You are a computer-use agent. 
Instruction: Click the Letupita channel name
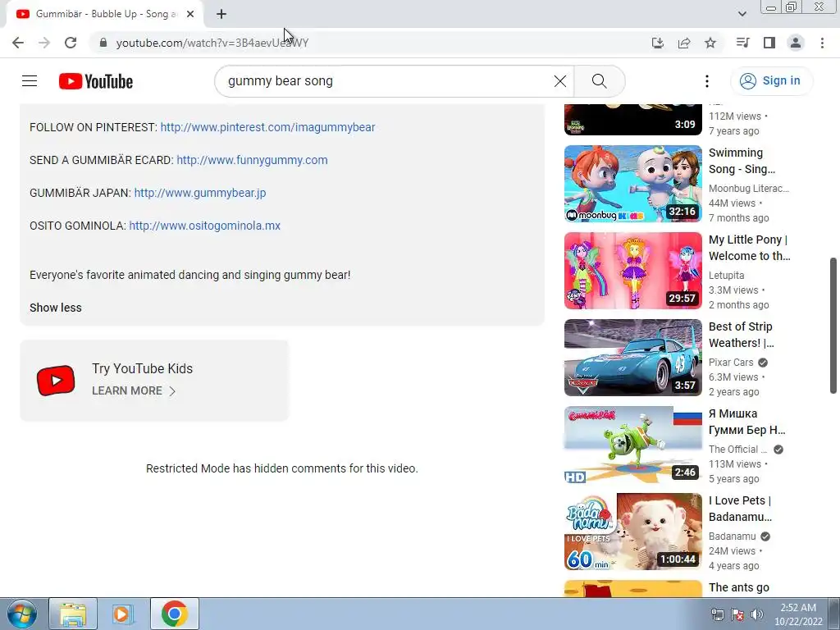[x=727, y=276]
